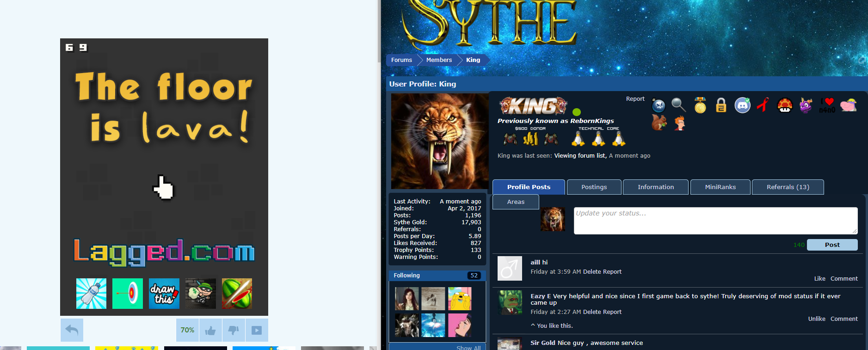Click the gold coin stack donor icon
The image size is (868, 350).
click(x=530, y=139)
